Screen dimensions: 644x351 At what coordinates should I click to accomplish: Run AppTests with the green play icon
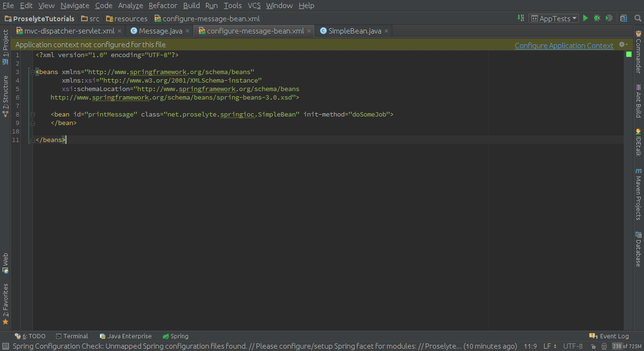(x=586, y=18)
